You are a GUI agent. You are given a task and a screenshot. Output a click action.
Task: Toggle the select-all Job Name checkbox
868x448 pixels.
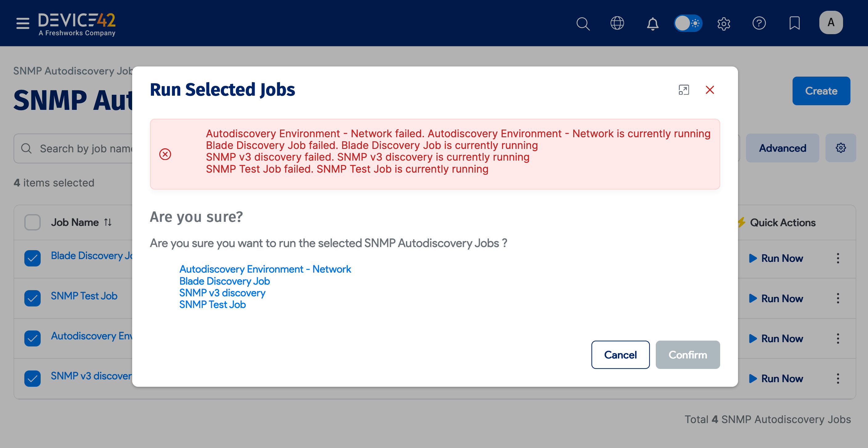[x=32, y=222]
